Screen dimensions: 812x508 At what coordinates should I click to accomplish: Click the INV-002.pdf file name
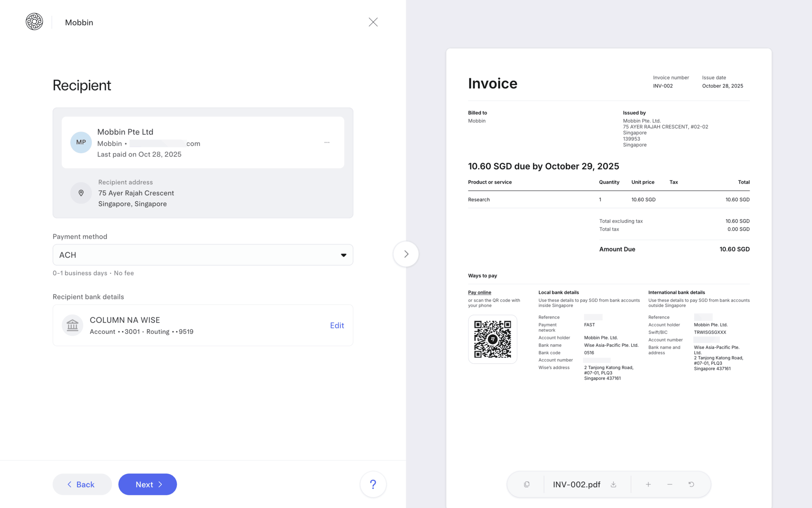tap(576, 484)
